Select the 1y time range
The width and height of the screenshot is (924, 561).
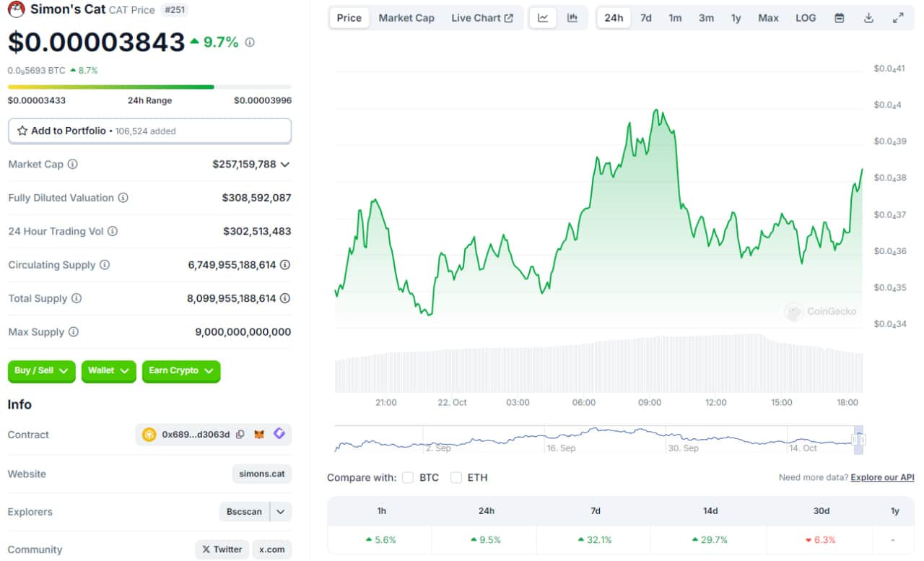click(x=736, y=18)
